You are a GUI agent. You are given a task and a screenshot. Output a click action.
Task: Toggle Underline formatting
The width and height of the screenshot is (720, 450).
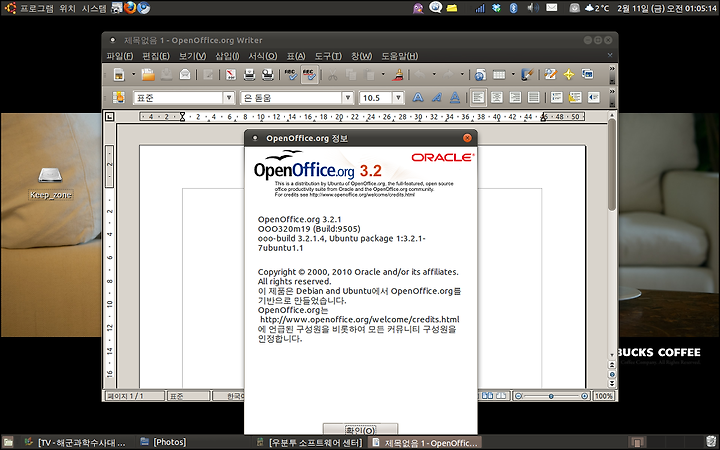pos(455,97)
